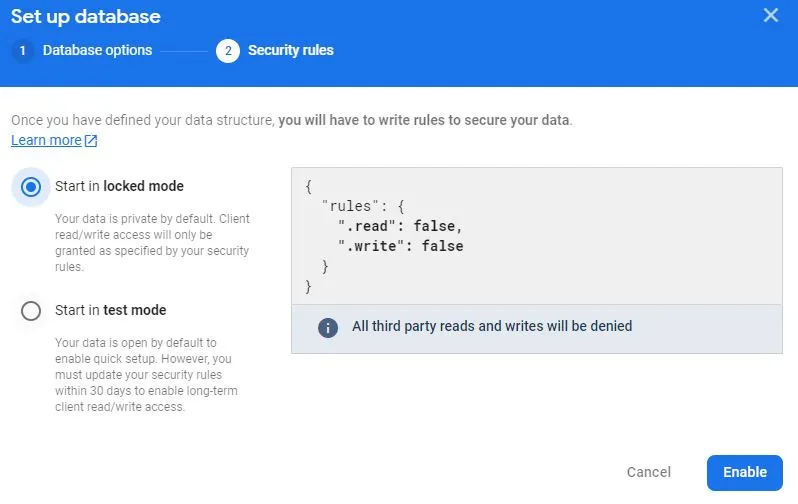Click the info icon beside denied message
The width and height of the screenshot is (798, 504).
pyautogui.click(x=328, y=327)
